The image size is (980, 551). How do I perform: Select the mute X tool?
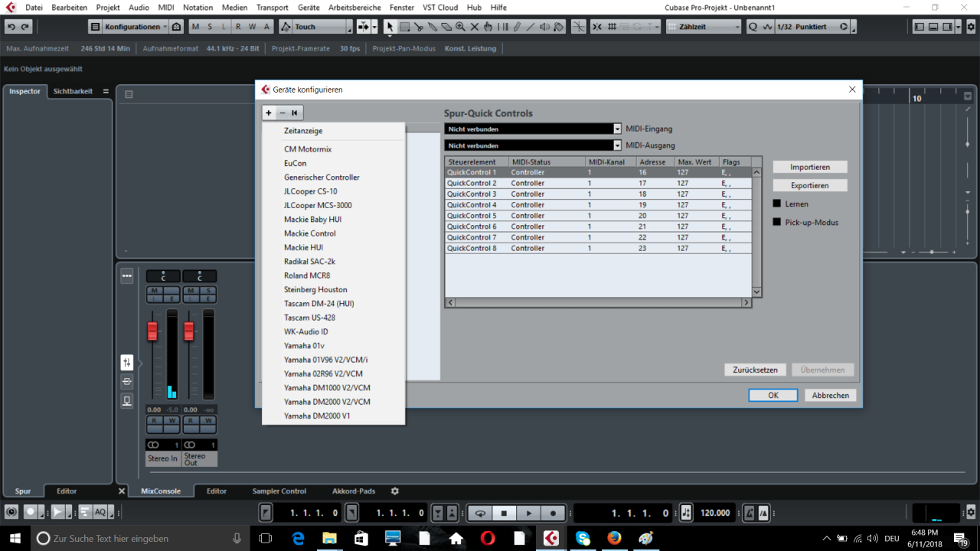474,27
